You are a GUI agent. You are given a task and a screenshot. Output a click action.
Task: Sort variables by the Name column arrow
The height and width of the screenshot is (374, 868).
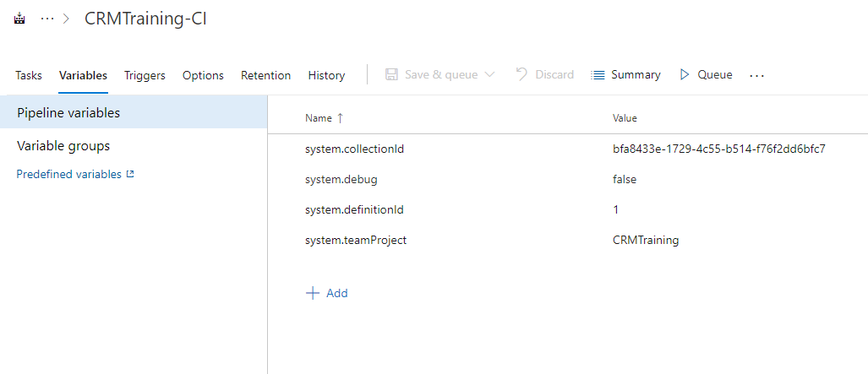[x=340, y=118]
